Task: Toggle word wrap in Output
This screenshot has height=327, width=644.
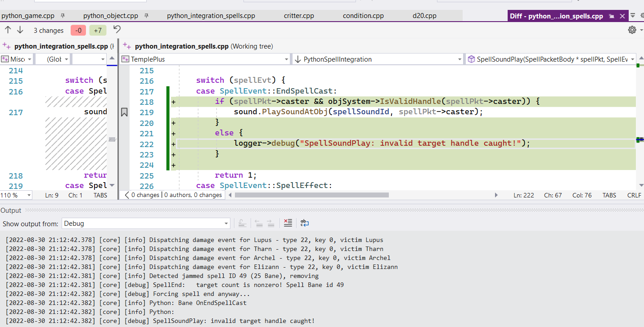Action: coord(305,223)
